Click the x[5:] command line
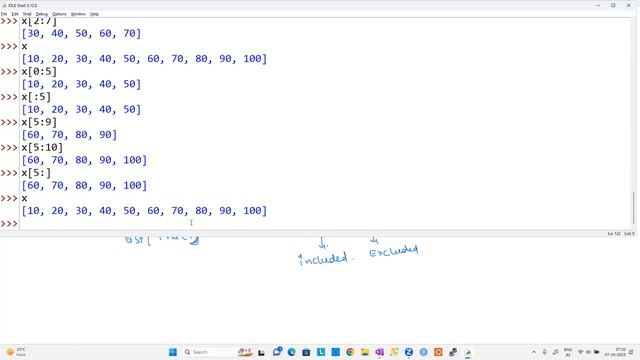 (x=36, y=173)
